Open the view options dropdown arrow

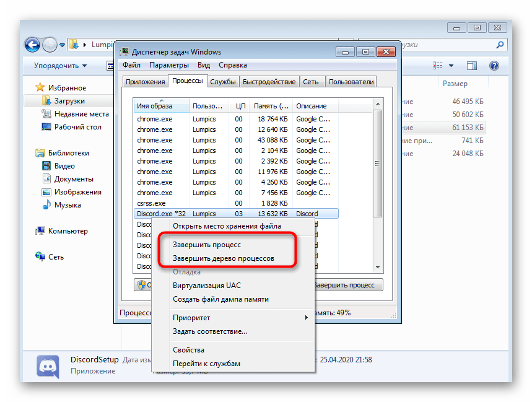point(451,66)
